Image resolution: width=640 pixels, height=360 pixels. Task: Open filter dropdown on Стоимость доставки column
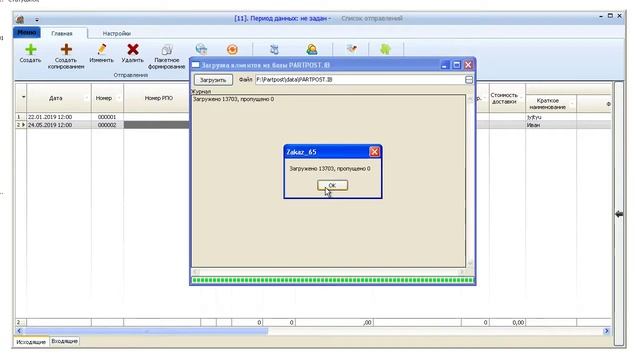521,98
